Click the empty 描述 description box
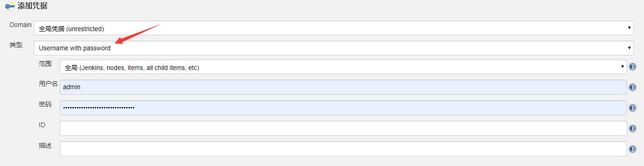644x166 pixels. click(x=343, y=149)
